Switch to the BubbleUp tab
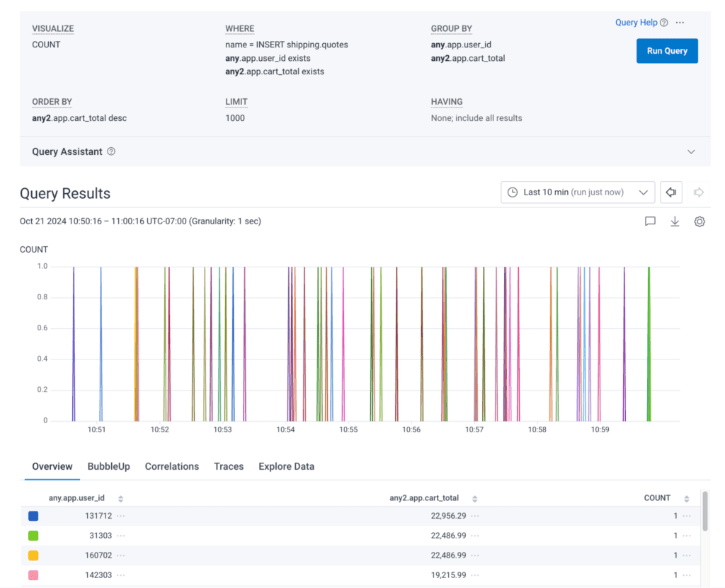The height and width of the screenshot is (588, 725). [x=108, y=466]
